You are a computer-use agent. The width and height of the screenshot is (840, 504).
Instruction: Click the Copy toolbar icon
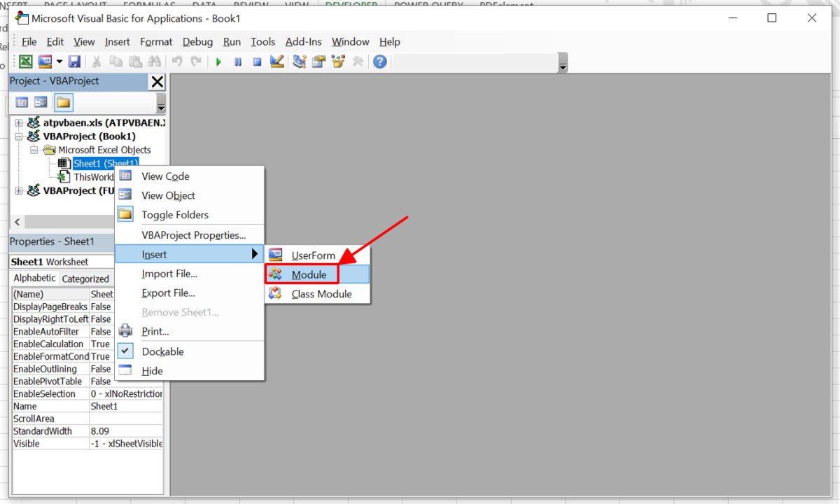coord(117,62)
